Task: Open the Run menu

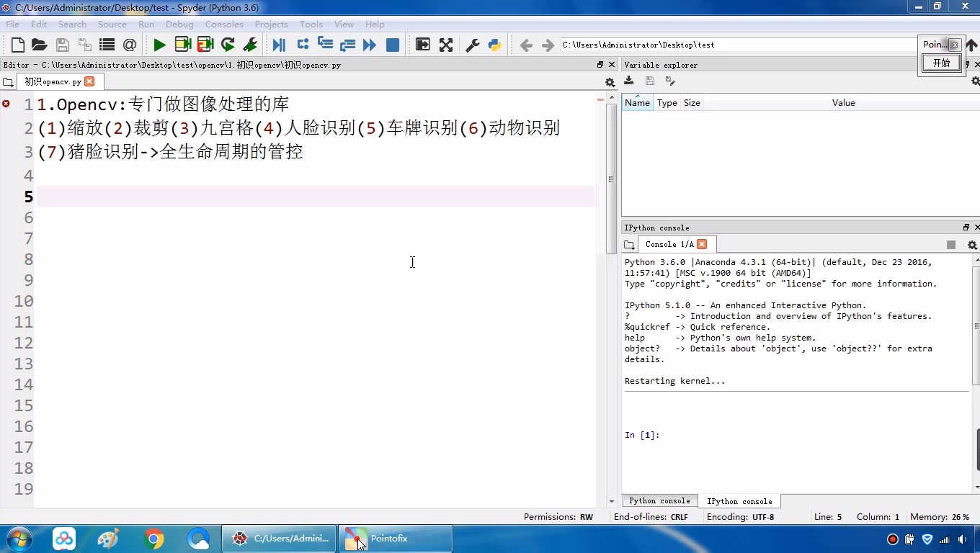Action: (146, 24)
